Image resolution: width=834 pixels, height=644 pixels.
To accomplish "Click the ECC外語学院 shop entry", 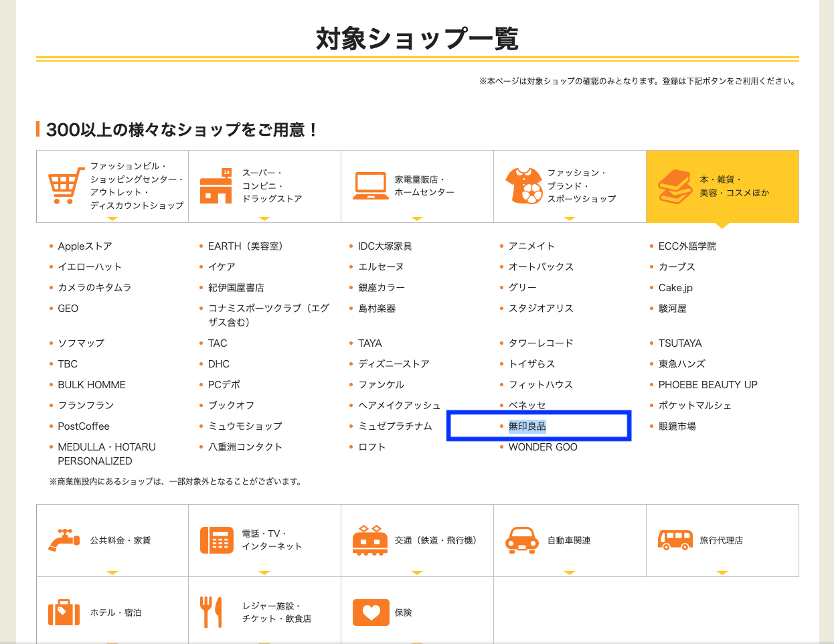I will [687, 246].
